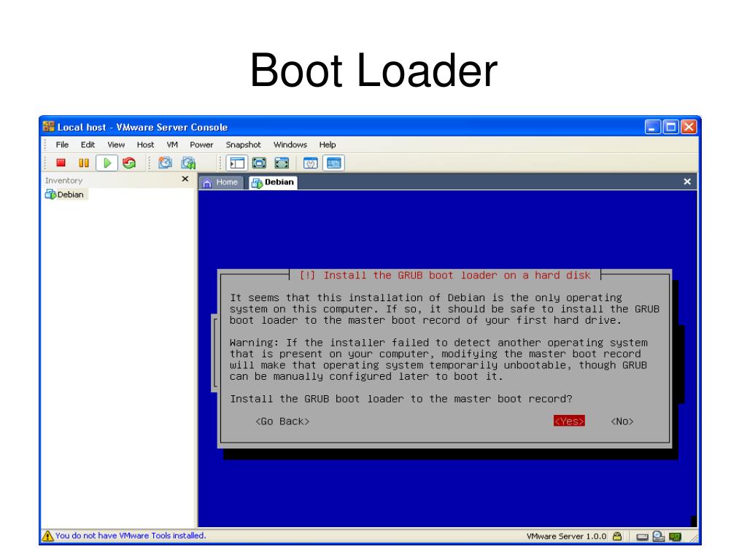Toggle the inventory panel view icon
This screenshot has height=560, width=747.
coord(237,163)
